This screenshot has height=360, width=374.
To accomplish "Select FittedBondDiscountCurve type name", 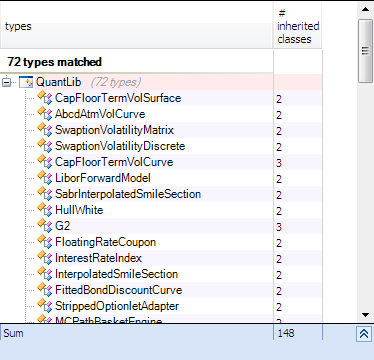I will [119, 290].
